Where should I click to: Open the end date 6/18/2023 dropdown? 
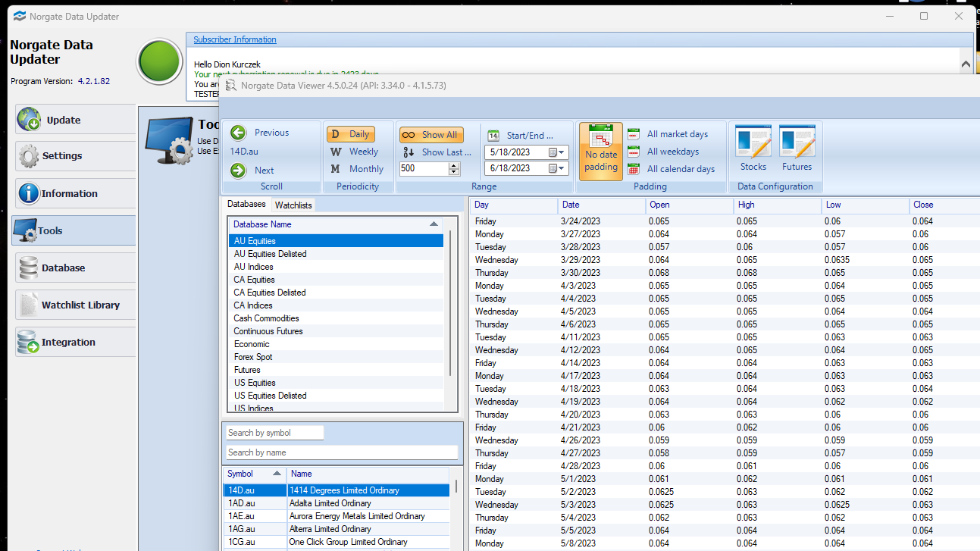[562, 168]
